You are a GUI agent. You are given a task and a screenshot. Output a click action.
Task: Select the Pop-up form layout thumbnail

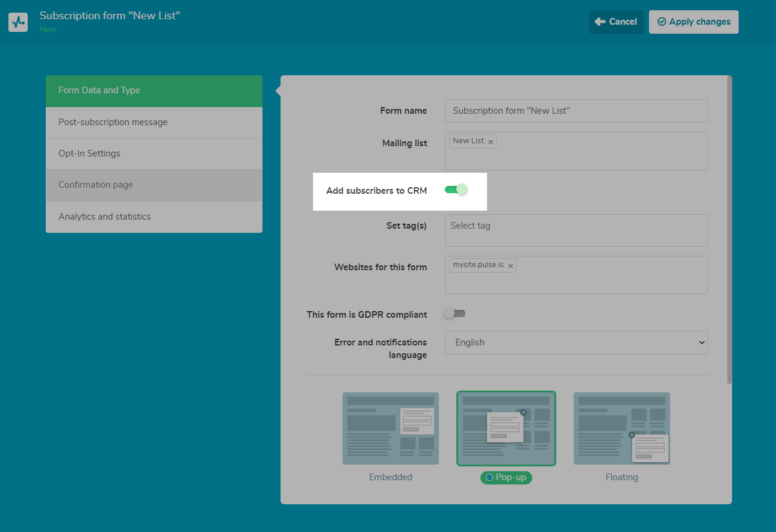(x=506, y=428)
